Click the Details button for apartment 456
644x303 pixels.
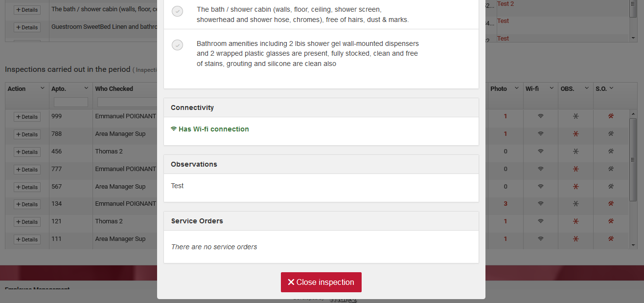point(27,152)
